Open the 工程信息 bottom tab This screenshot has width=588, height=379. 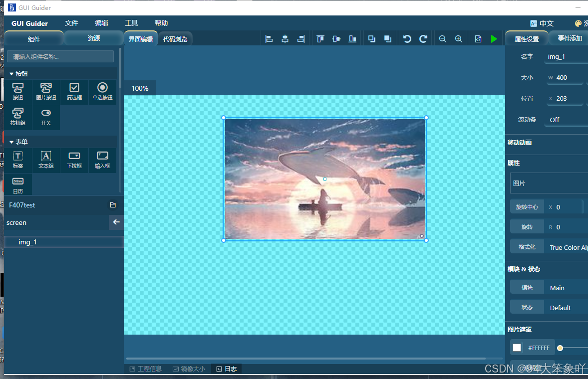tap(146, 369)
